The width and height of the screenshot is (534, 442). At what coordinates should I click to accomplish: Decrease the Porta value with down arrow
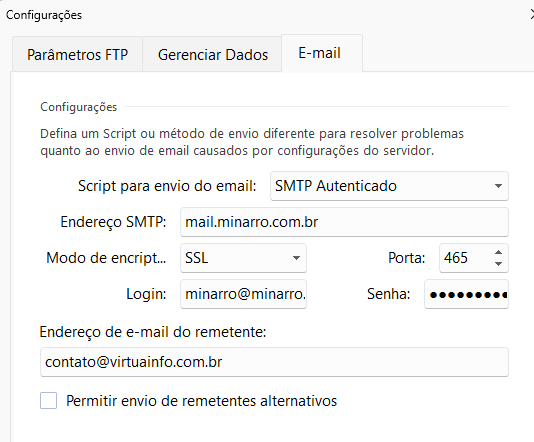(499, 264)
